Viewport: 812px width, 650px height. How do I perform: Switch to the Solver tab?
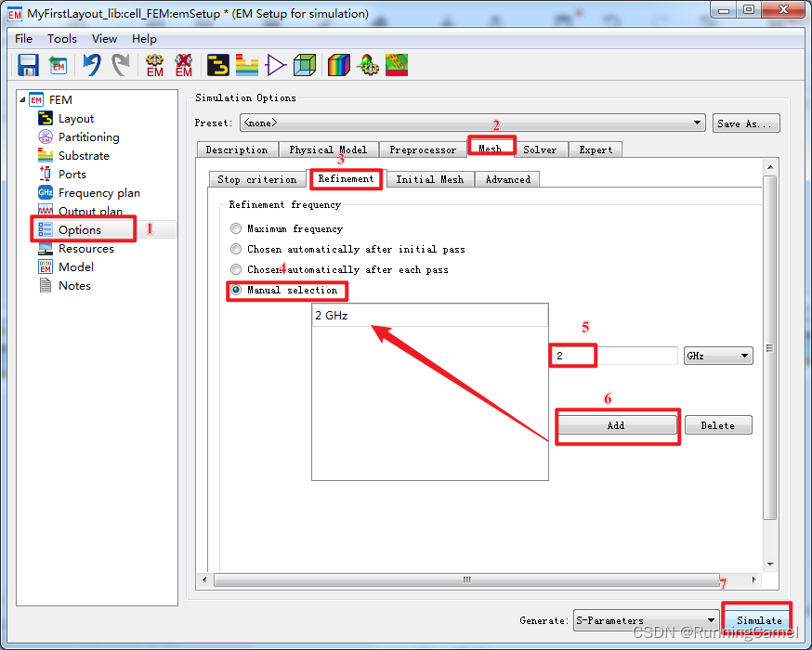(x=540, y=149)
